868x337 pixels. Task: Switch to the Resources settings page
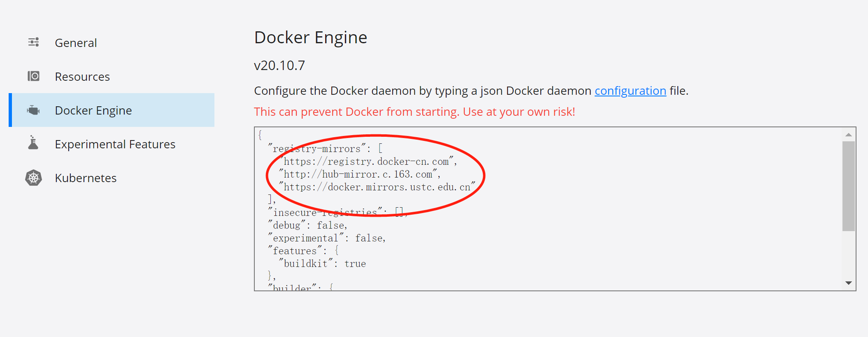tap(82, 76)
